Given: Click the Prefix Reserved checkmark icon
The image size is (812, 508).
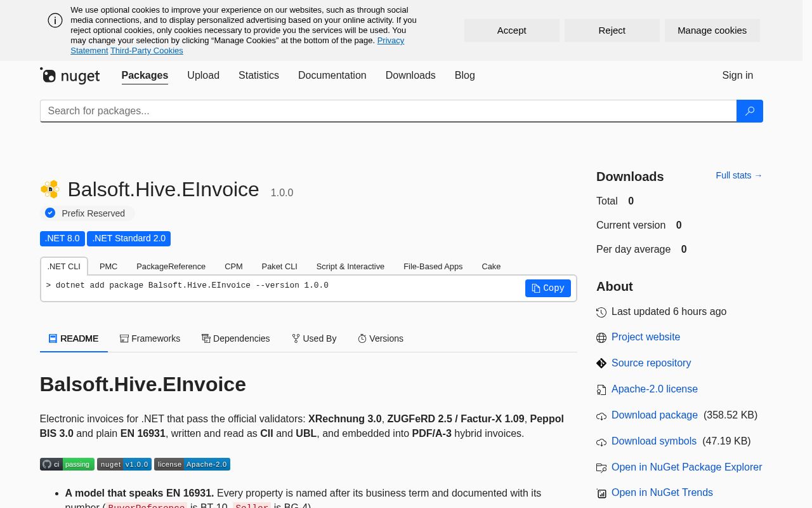Looking at the screenshot, I should coord(50,213).
